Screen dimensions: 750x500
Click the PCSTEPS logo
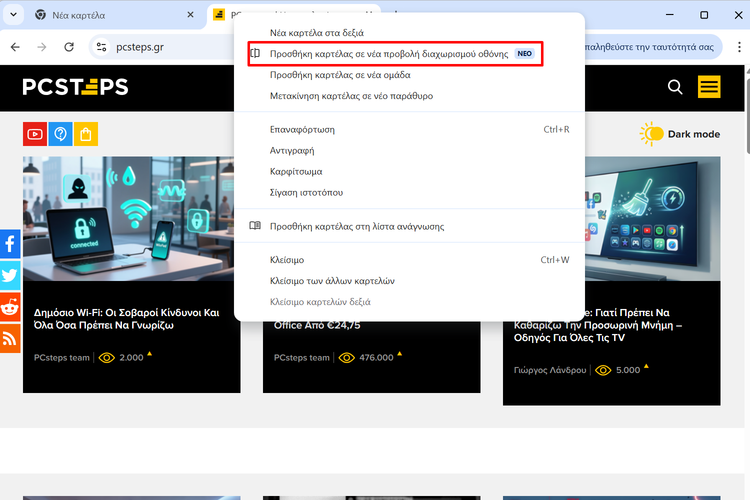[x=76, y=88]
